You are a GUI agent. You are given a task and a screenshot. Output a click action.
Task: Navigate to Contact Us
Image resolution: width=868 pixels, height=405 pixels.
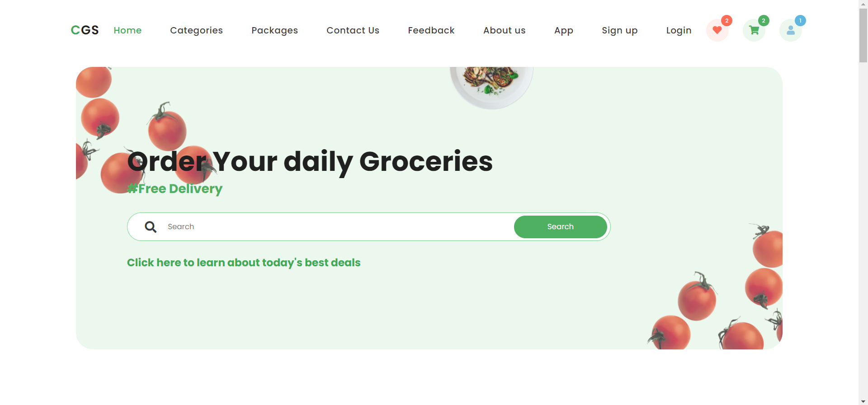[x=353, y=30]
